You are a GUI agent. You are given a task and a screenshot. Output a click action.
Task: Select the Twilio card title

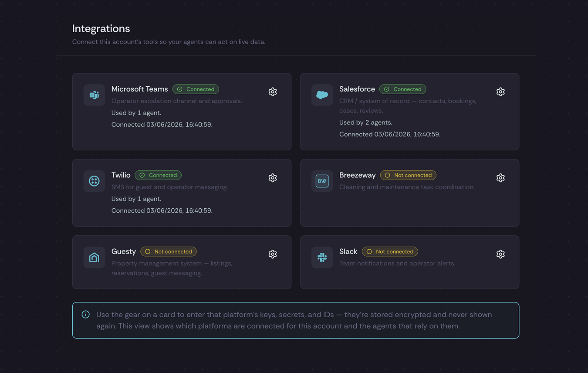point(121,175)
